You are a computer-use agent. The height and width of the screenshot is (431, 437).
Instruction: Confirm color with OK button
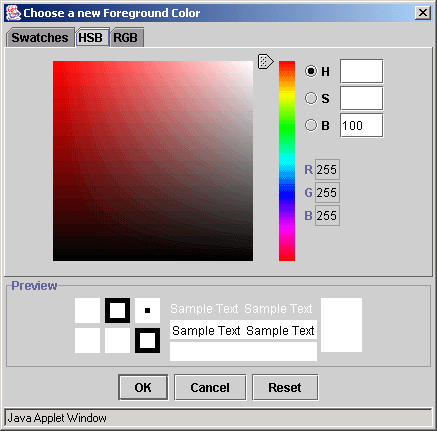coord(143,387)
